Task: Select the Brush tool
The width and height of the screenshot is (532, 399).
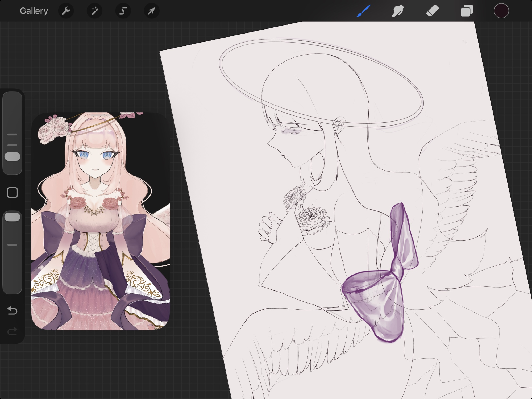Action: (363, 11)
